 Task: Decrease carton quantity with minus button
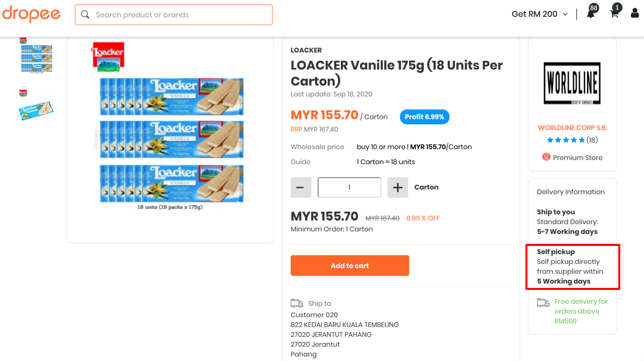pyautogui.click(x=301, y=188)
